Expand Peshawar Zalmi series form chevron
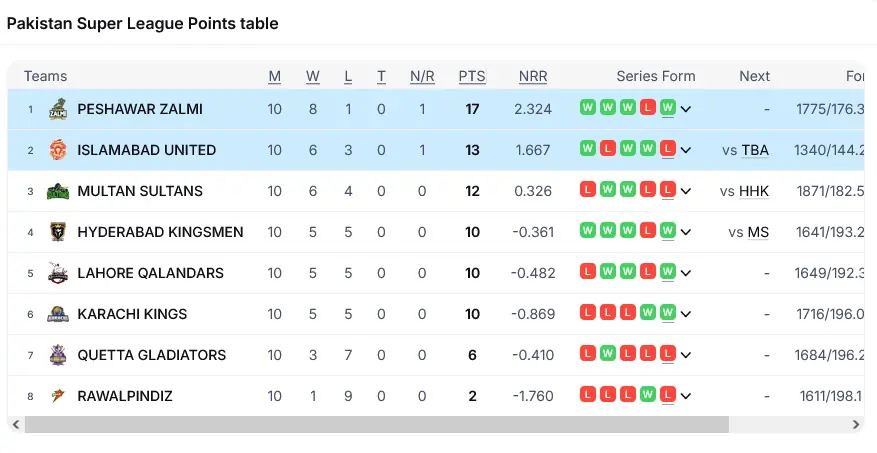 click(687, 109)
